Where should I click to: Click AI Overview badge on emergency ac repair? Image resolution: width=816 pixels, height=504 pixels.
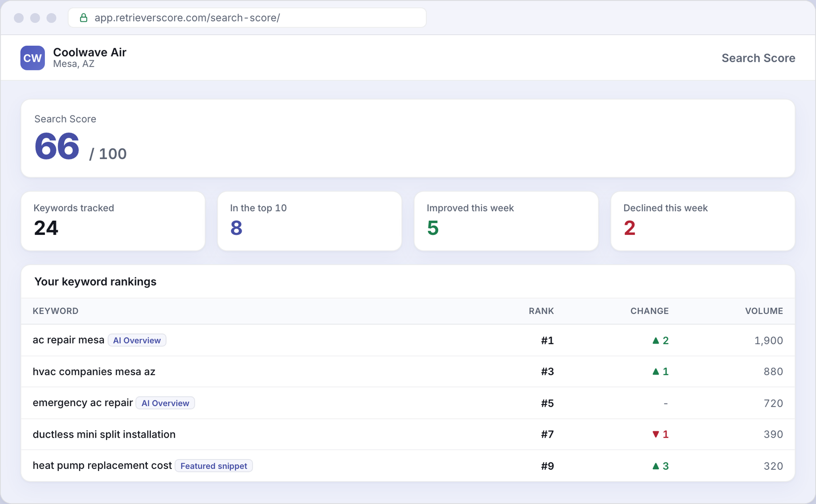(165, 403)
